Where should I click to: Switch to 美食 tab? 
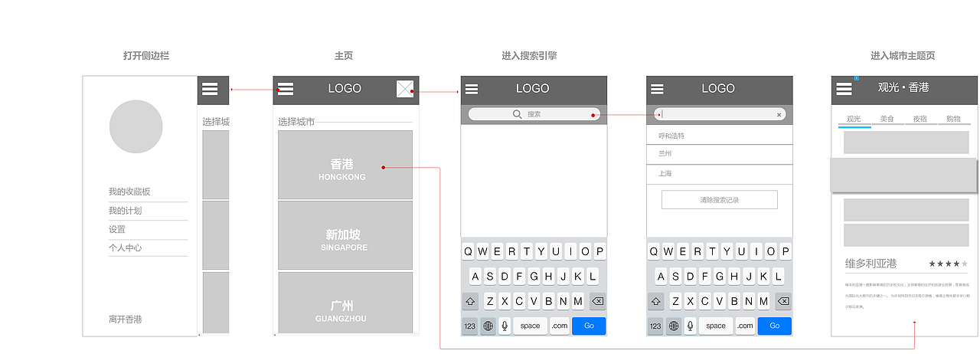[887, 120]
